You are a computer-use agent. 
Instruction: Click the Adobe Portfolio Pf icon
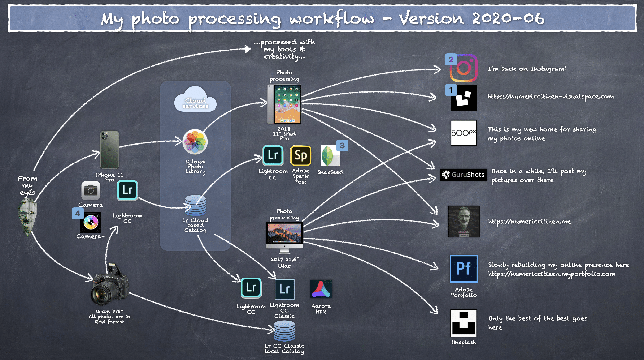[x=464, y=269]
